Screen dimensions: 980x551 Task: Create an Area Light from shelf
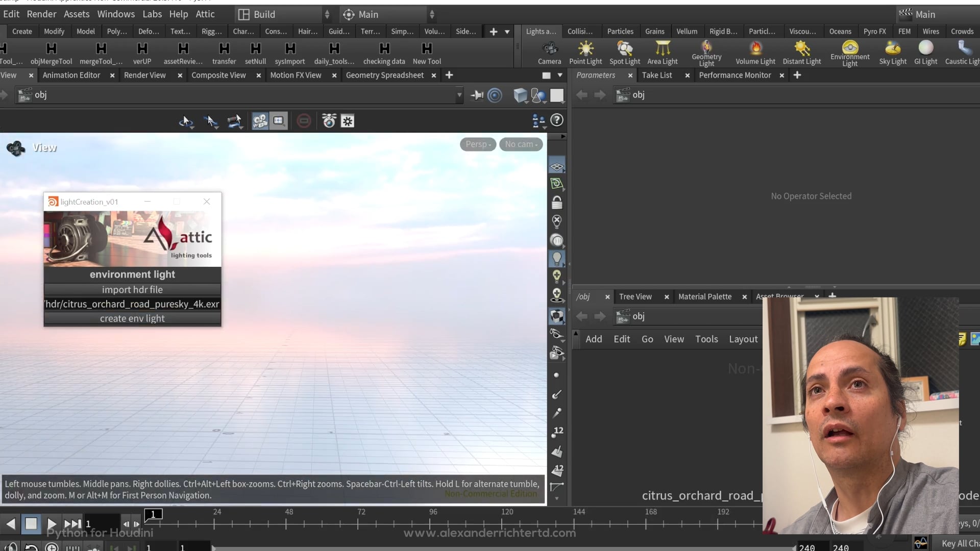663,53
